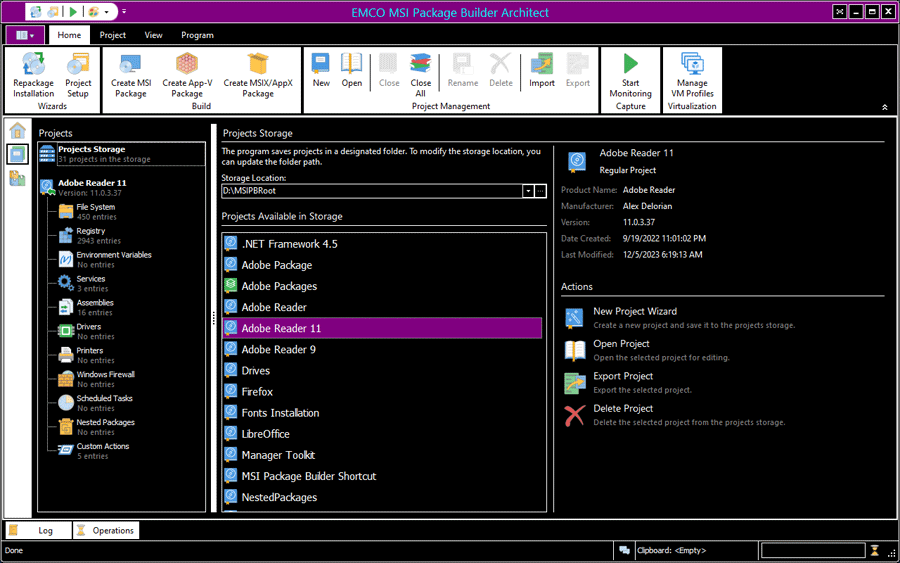This screenshot has width=900, height=563.
Task: Open Manage VM Profiles
Action: point(692,75)
